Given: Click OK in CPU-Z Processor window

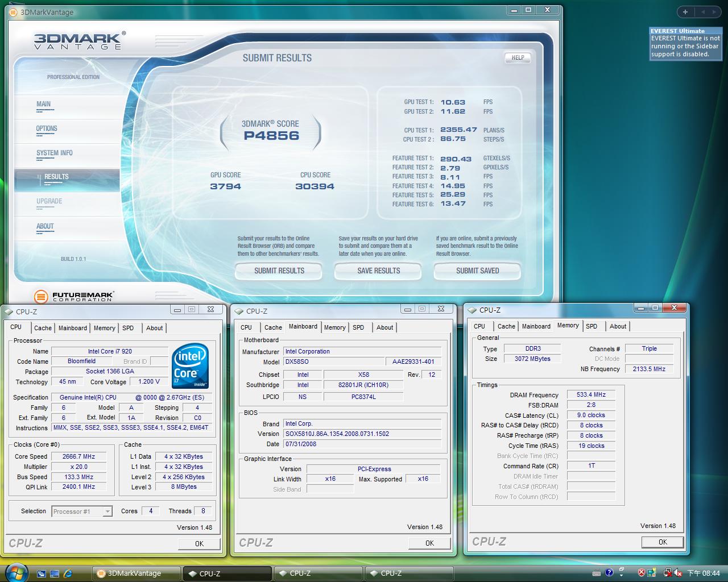Looking at the screenshot, I should 199,544.
